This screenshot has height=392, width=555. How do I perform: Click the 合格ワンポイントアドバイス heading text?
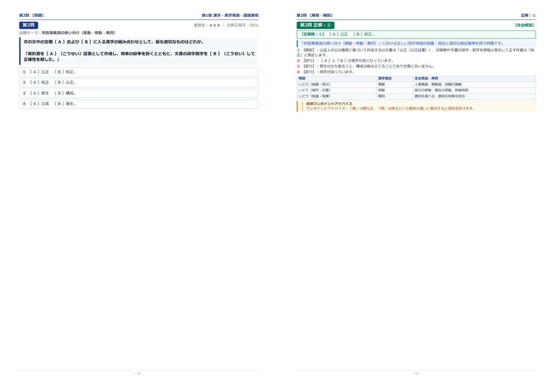click(329, 104)
